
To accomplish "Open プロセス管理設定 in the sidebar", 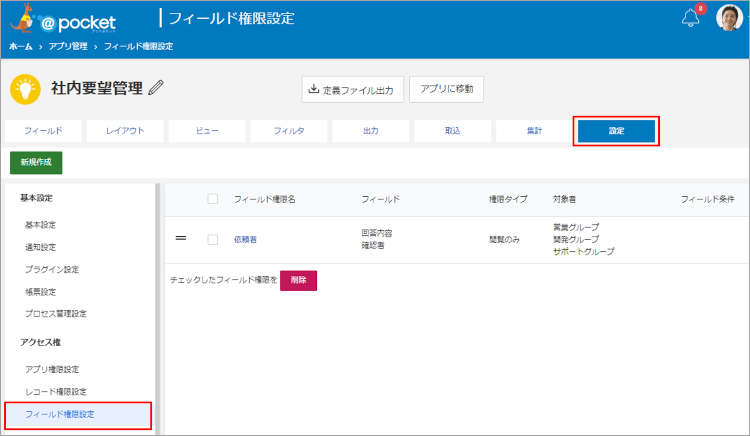I will (56, 314).
